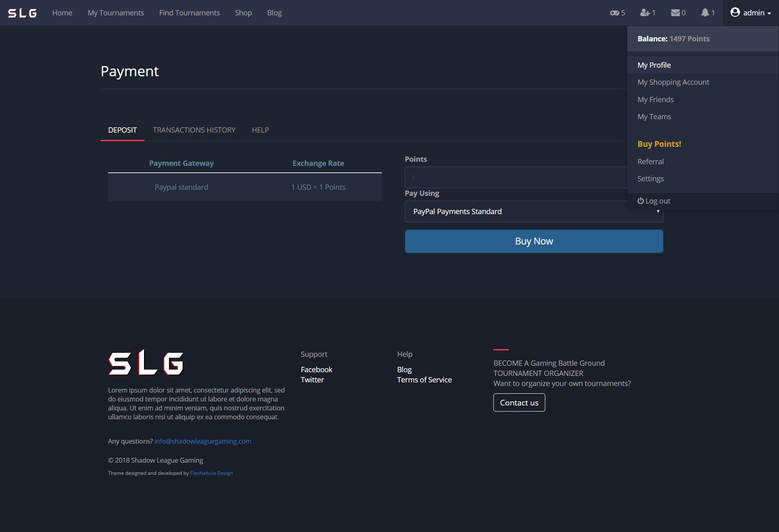The height and width of the screenshot is (532, 779).
Task: Open Terms of Service footer link
Action: pyautogui.click(x=424, y=380)
